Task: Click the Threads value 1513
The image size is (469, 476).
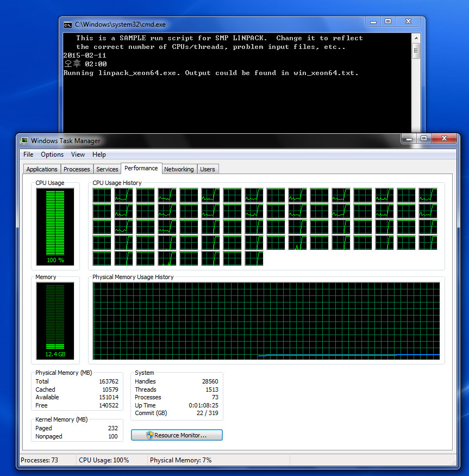Action: coord(212,389)
